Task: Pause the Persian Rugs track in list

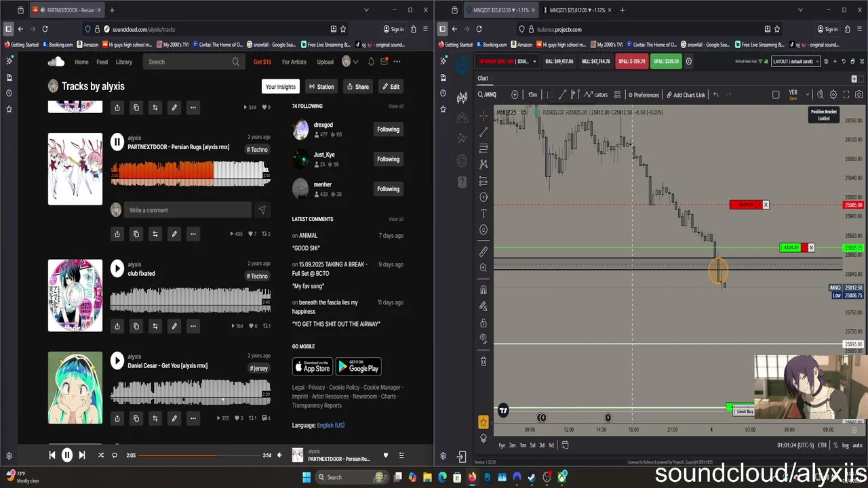Action: (x=117, y=142)
